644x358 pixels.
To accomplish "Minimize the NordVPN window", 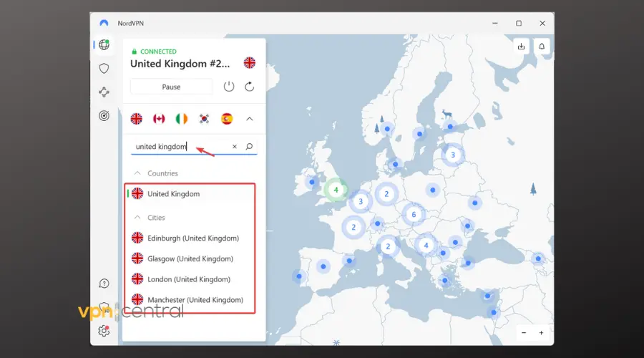I will (x=495, y=24).
